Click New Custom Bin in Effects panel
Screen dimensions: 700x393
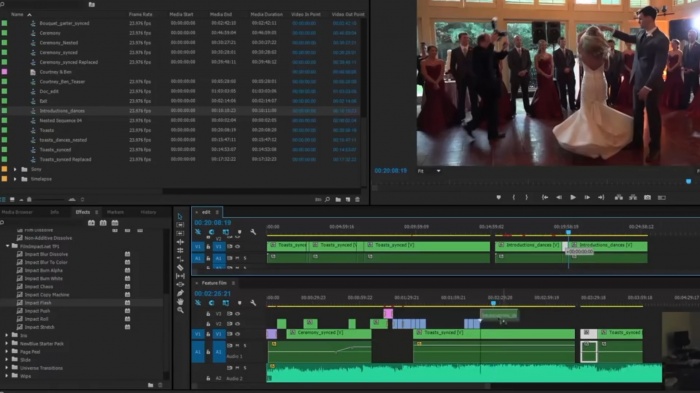coord(150,385)
